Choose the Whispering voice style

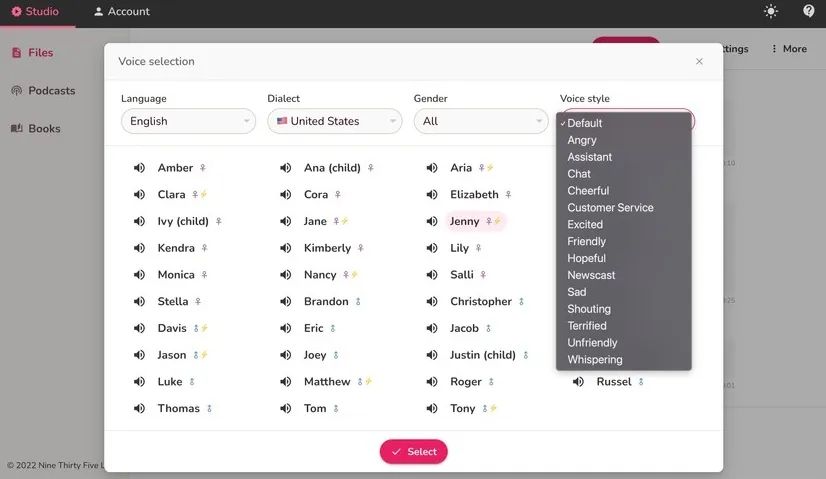[x=624, y=359]
